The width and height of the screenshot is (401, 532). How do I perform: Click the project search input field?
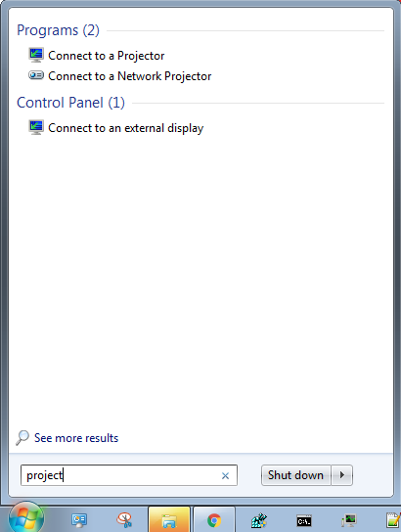point(129,475)
